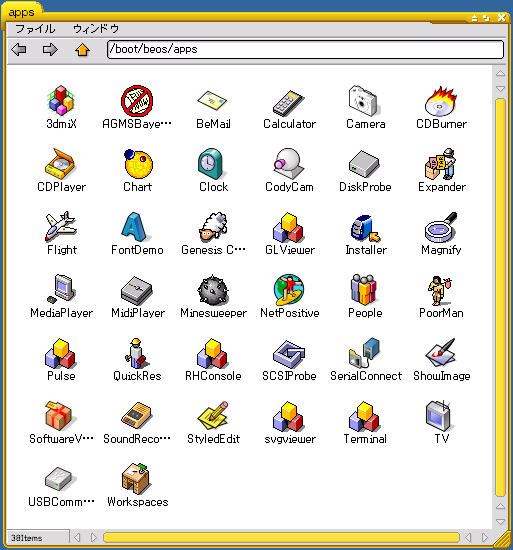Click the bottom down-arrow of vertical scrollbar
513x550 pixels.
[500, 522]
